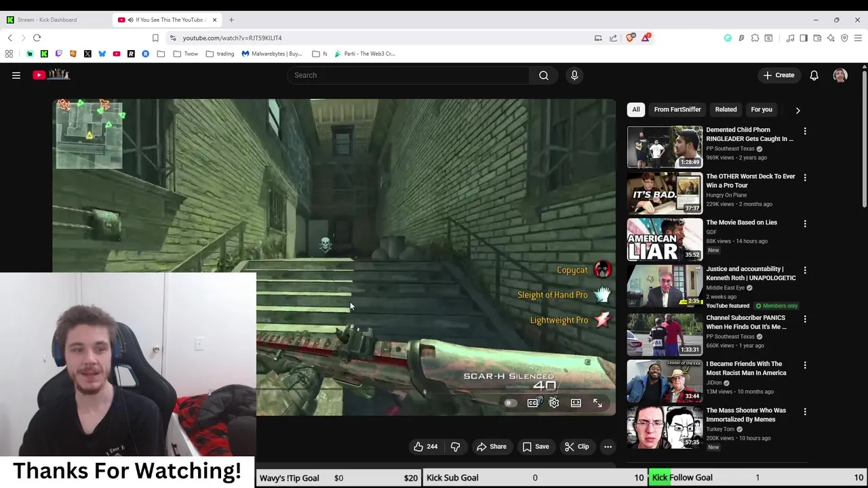Open a new browser tab
Screen dimensions: 868x488
pyautogui.click(x=231, y=20)
